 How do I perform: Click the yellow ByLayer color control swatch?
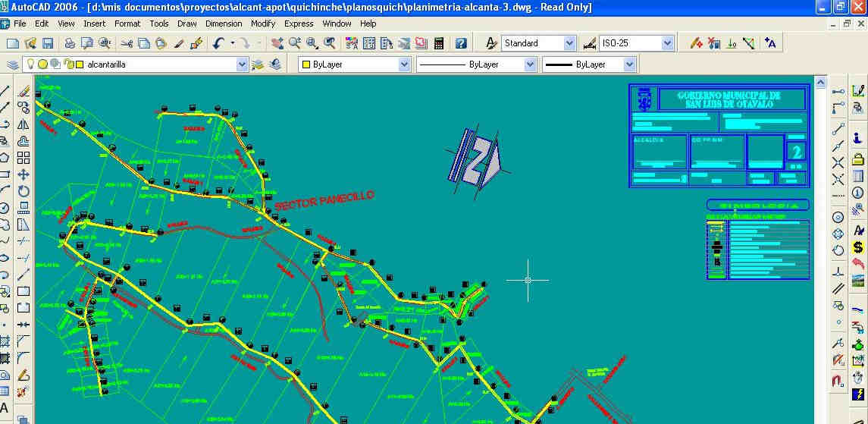point(306,64)
